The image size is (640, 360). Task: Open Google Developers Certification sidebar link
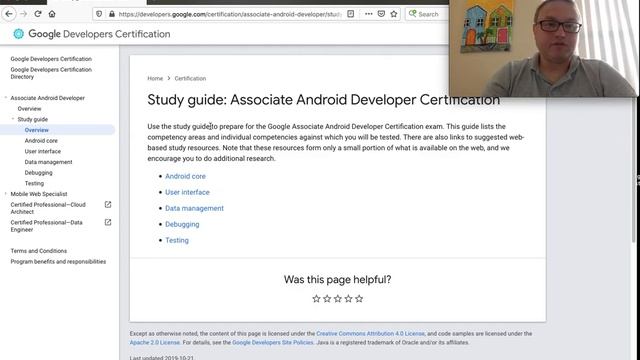pos(51,59)
